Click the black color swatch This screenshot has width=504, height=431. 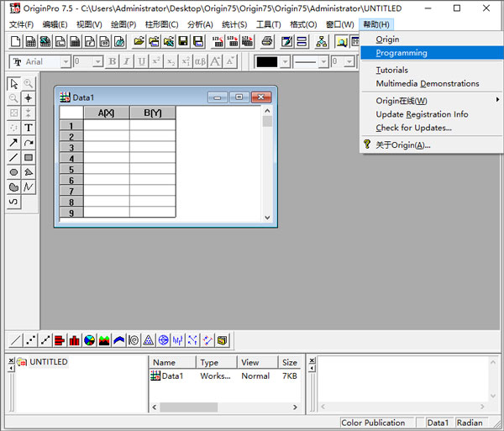coord(267,61)
